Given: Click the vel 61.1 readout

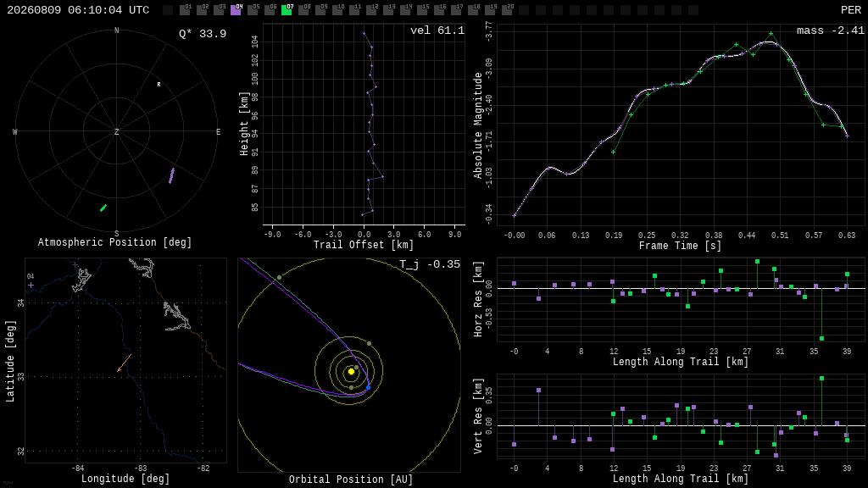Looking at the screenshot, I should 437,30.
